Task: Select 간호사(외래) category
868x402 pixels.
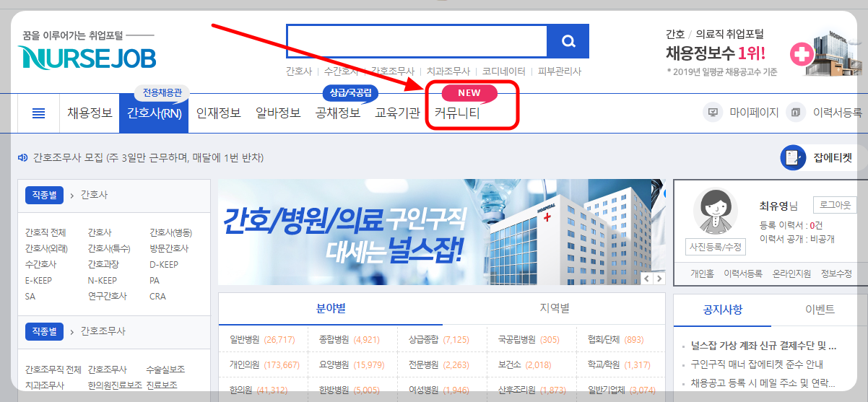Action: coord(46,248)
